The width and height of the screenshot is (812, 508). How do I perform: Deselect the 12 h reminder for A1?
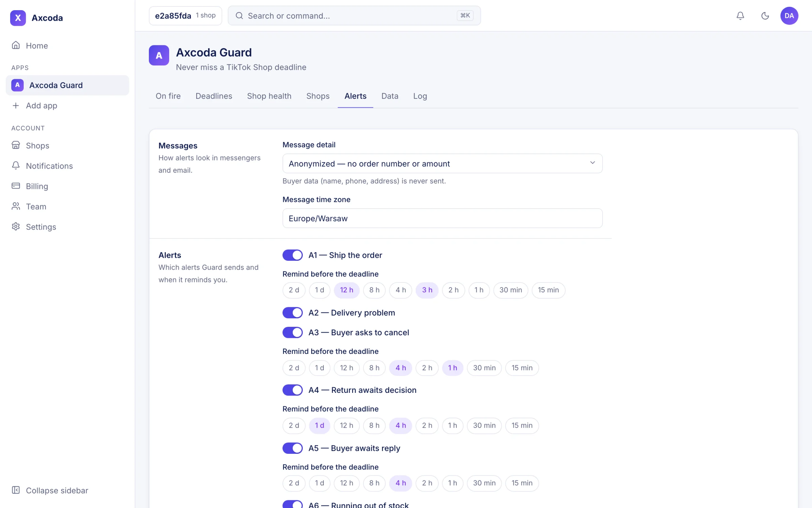point(346,290)
